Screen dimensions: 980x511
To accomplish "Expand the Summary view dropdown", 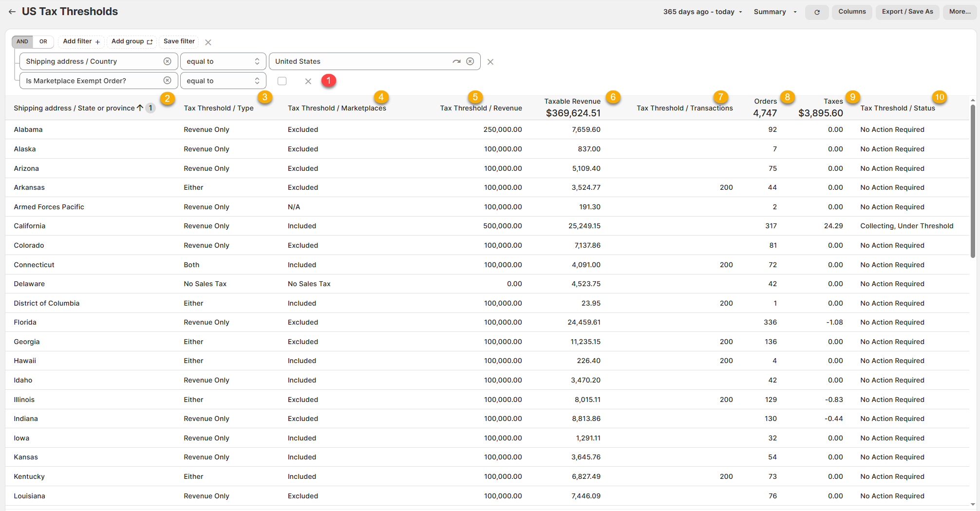I will pyautogui.click(x=775, y=12).
